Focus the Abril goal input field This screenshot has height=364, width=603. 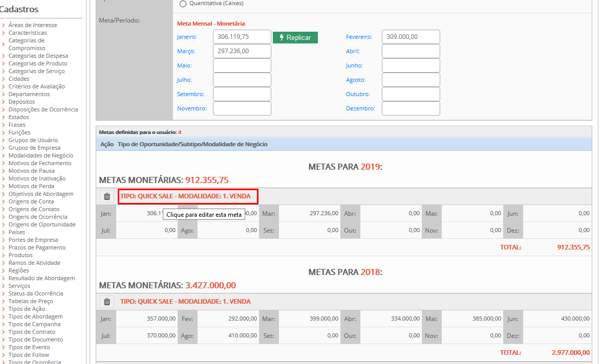click(x=411, y=51)
